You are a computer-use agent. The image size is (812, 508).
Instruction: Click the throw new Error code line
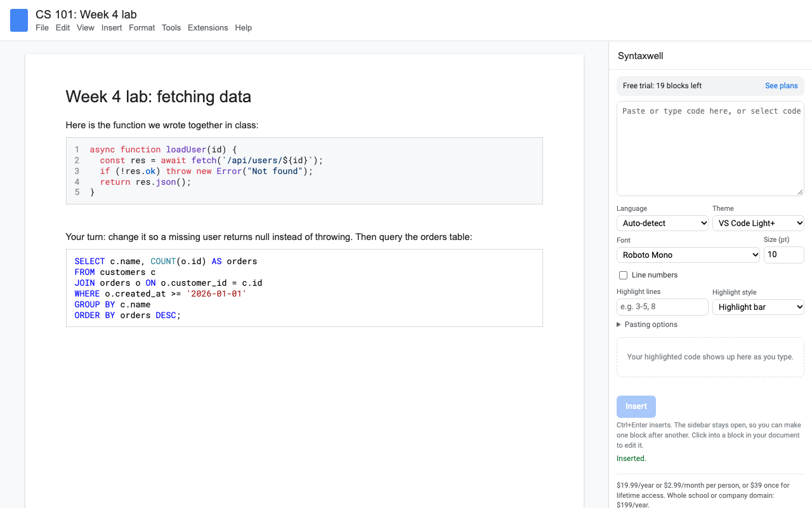point(206,171)
